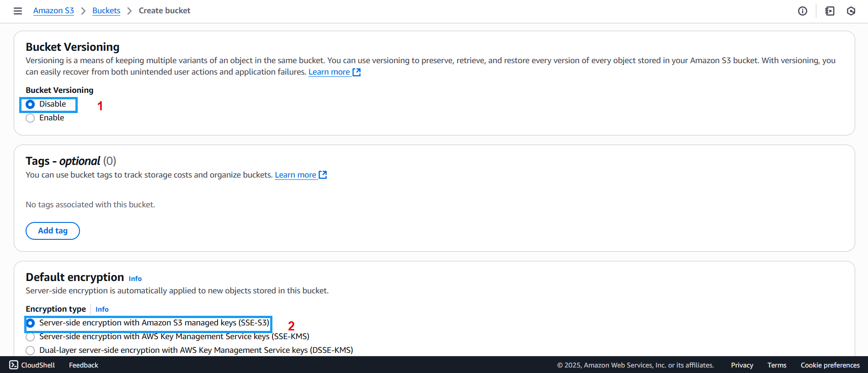Open the info panel icon
This screenshot has height=373, width=868.
point(803,11)
